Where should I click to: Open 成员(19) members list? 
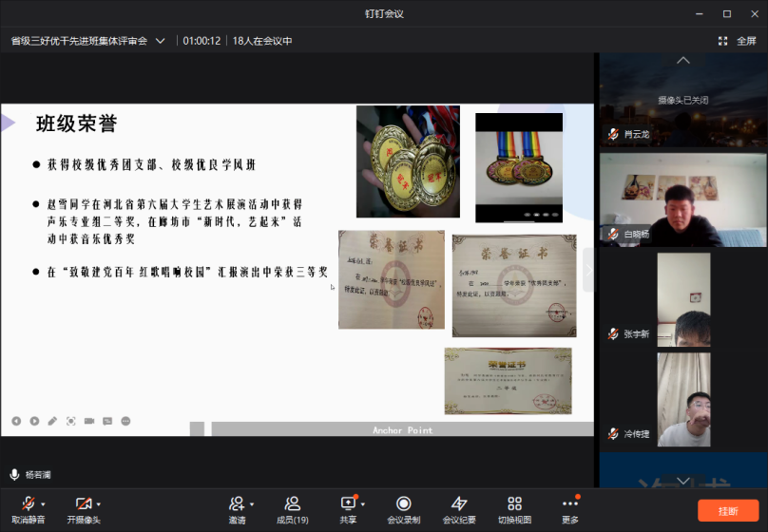[x=292, y=509]
